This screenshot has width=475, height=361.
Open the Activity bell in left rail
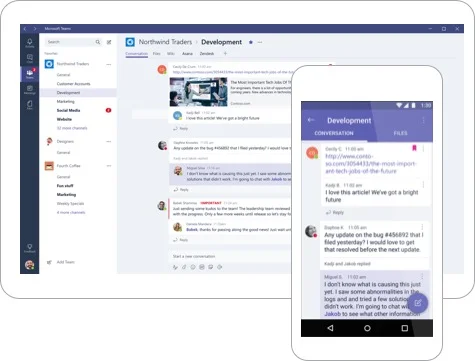(30, 43)
